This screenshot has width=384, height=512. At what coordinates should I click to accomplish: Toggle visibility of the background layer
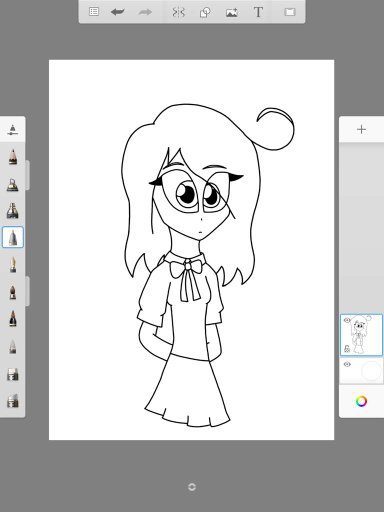pos(347,364)
